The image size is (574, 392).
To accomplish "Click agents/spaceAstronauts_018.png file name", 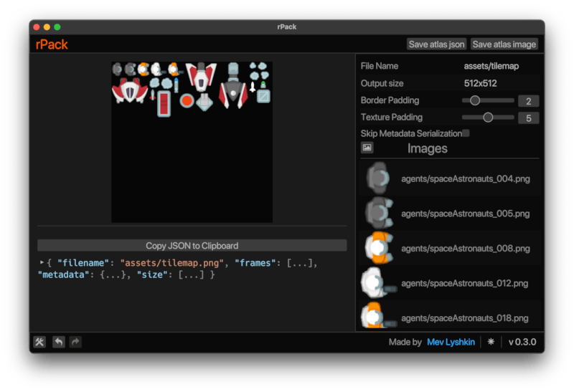I will (x=464, y=318).
